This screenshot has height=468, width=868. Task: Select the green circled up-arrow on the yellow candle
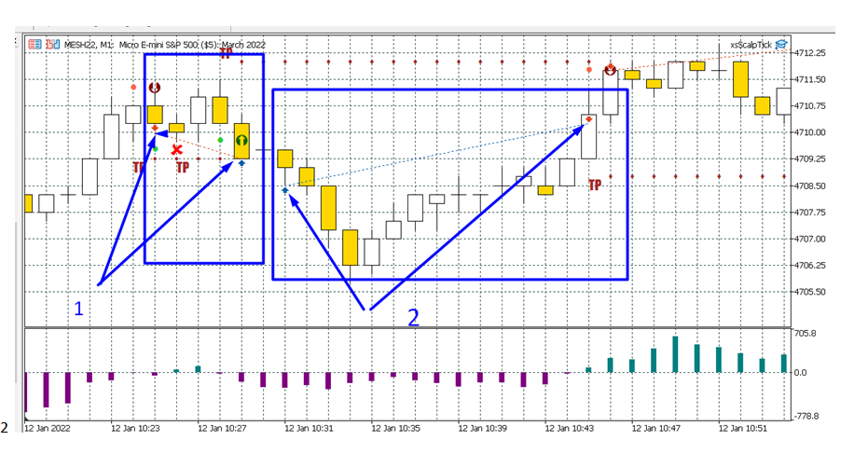pyautogui.click(x=241, y=141)
